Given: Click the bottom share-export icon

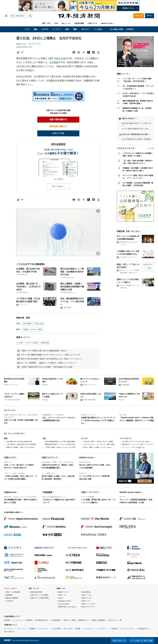Looking at the screenshot, I should [98, 200].
